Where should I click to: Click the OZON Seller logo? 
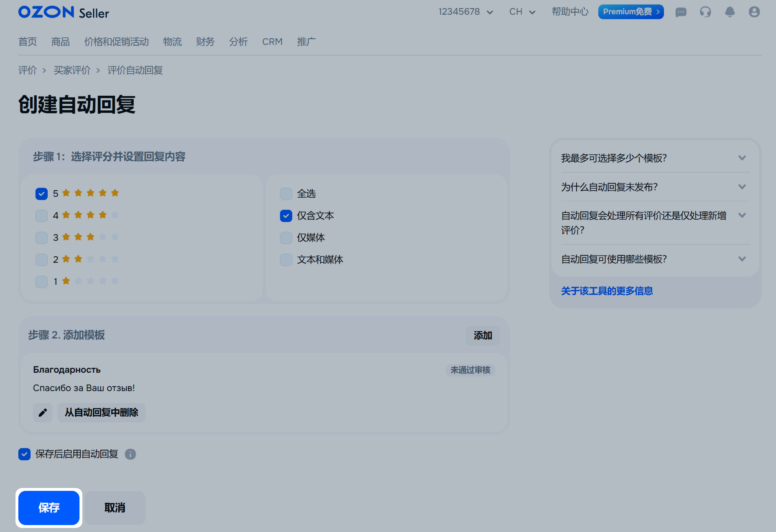(x=64, y=12)
